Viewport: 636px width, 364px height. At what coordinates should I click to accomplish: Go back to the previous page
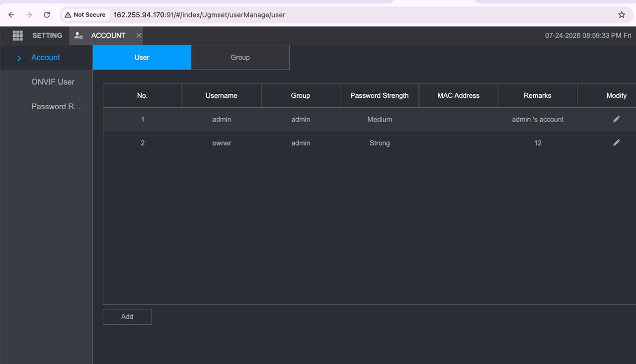(x=11, y=15)
